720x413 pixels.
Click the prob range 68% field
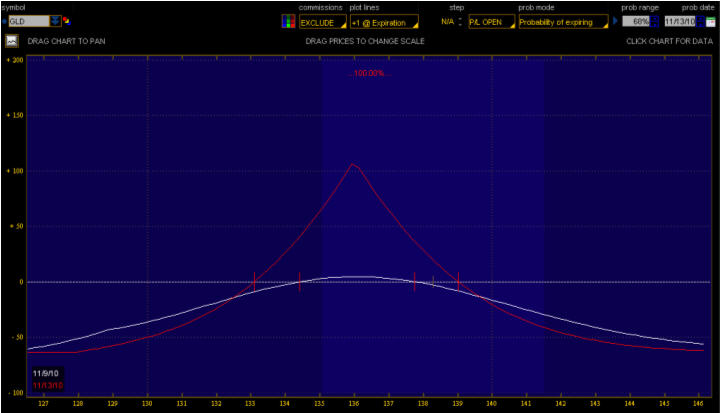(x=636, y=22)
